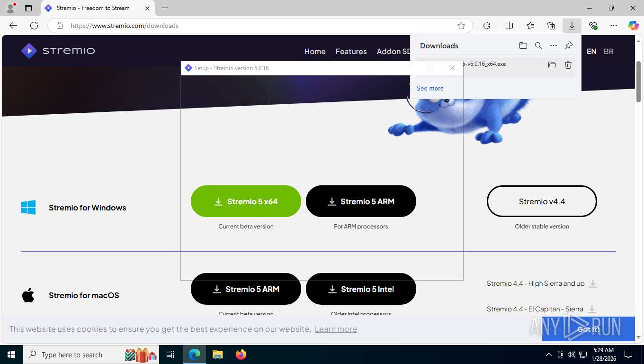Delete the downloaded exe file entry
The height and width of the screenshot is (364, 644).
568,65
